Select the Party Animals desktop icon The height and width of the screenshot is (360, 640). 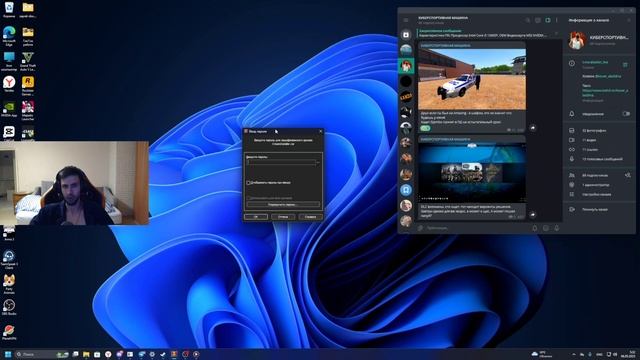(9, 284)
